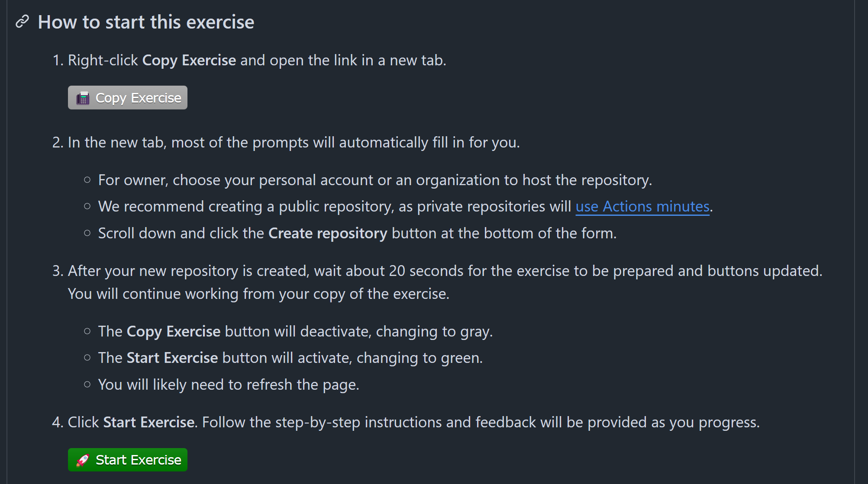Click the heading permalink chain icon
This screenshot has height=484, width=868.
click(x=22, y=21)
